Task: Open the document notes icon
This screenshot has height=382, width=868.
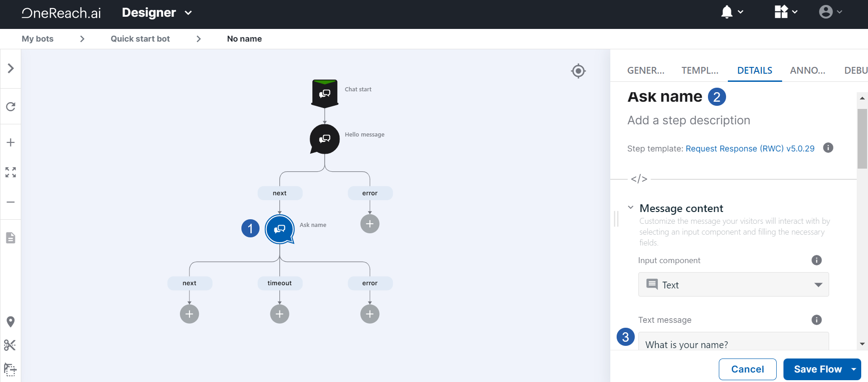Action: pos(11,238)
